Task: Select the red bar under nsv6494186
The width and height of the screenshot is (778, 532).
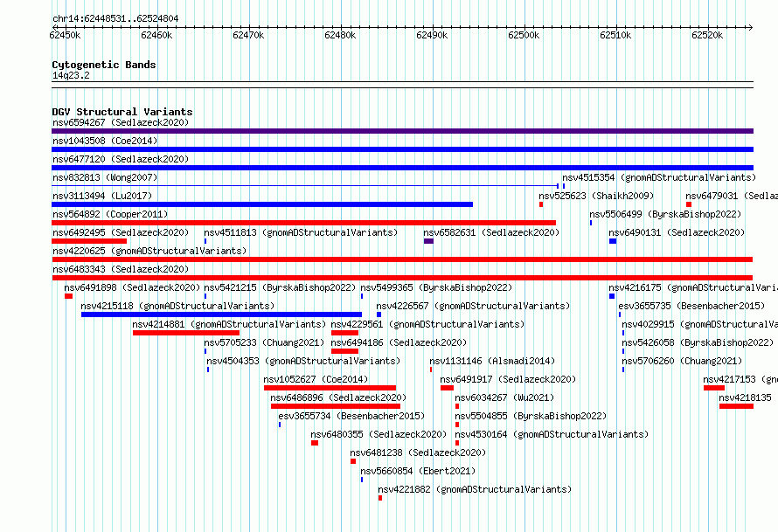Action: 344,351
